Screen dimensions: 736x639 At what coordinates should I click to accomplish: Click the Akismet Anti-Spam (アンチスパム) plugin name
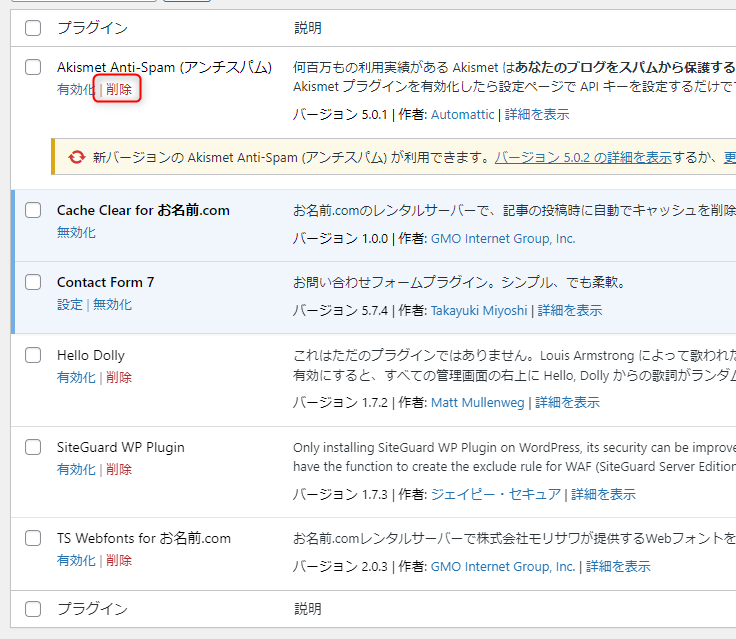pyautogui.click(x=164, y=67)
